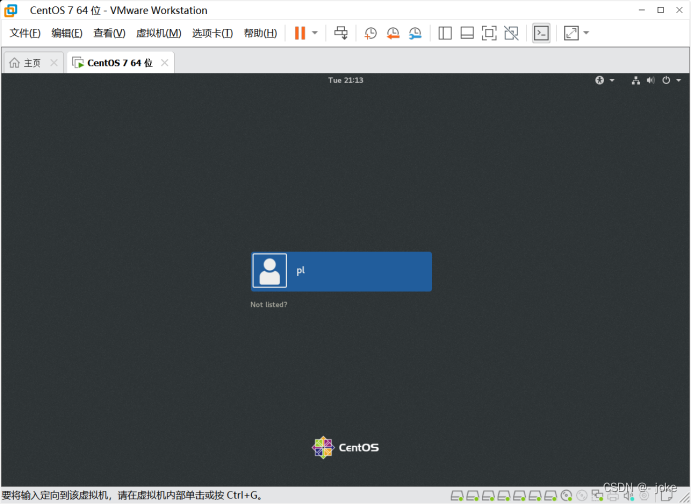Open the 帮助(H) menu

click(x=260, y=33)
